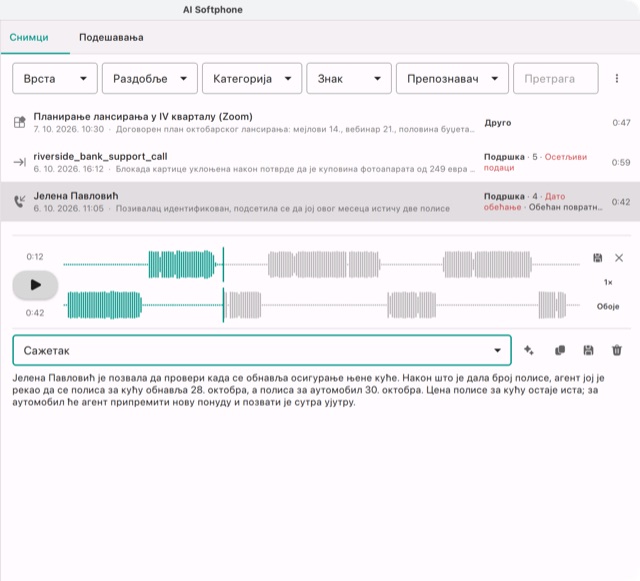Click the Друго category label

(x=498, y=122)
